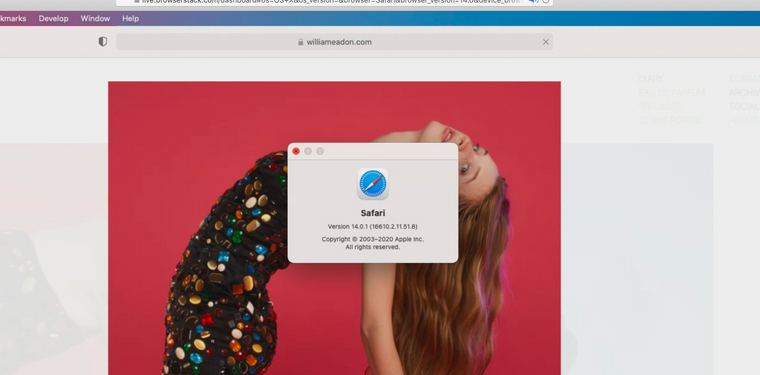760x375 pixels.
Task: Stop loading with the address bar X
Action: click(546, 42)
